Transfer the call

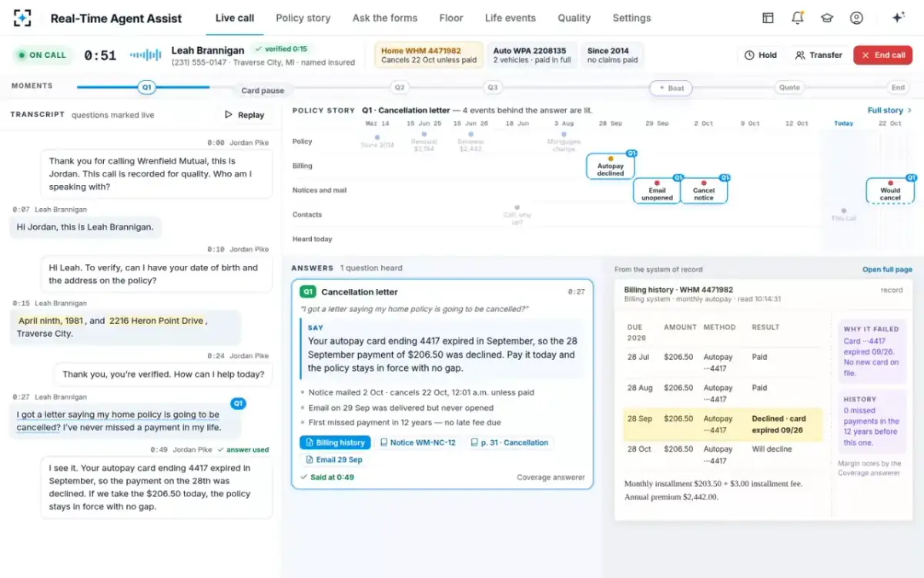819,55
